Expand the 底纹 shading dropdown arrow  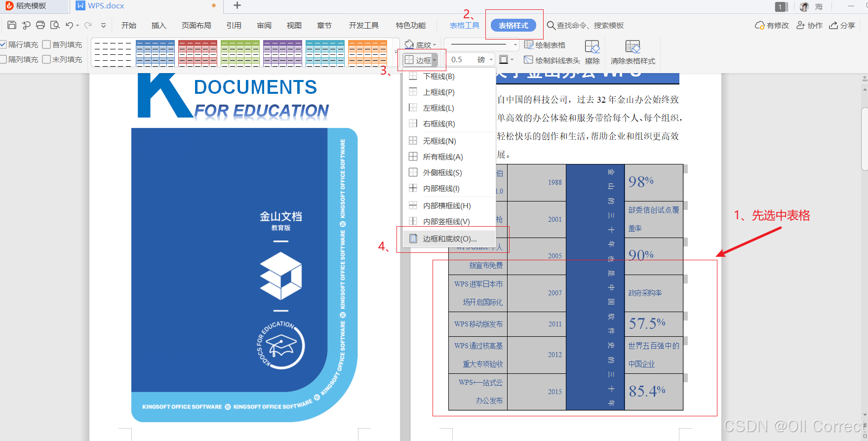coord(434,45)
